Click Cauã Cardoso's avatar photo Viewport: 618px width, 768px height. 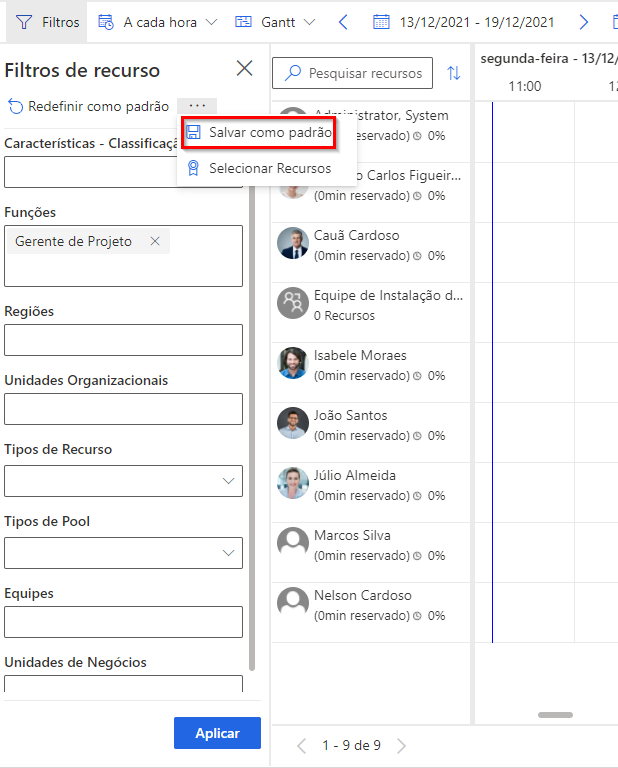pos(293,243)
